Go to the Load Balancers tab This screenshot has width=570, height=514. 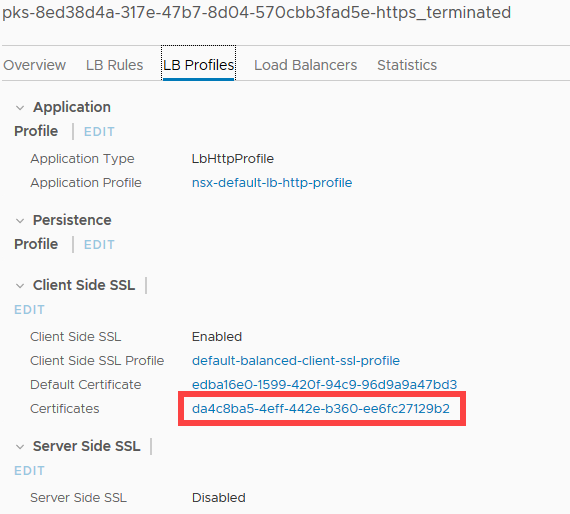(x=305, y=65)
